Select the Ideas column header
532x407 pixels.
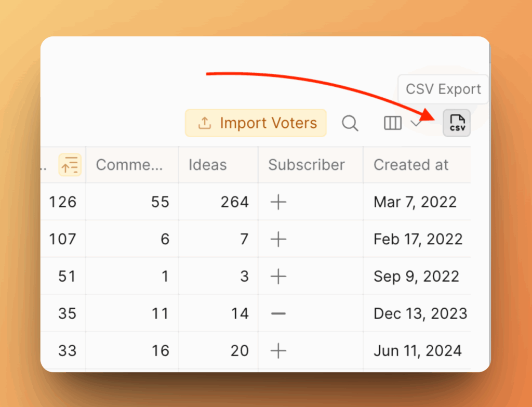point(208,165)
